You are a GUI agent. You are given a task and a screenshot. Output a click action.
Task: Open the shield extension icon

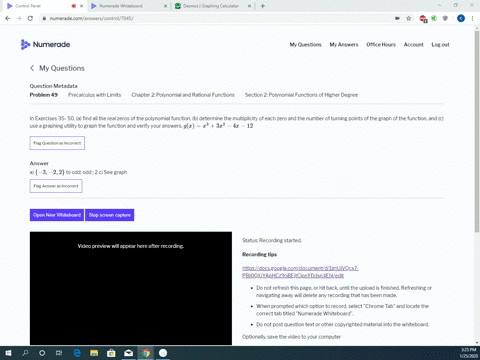[445, 18]
